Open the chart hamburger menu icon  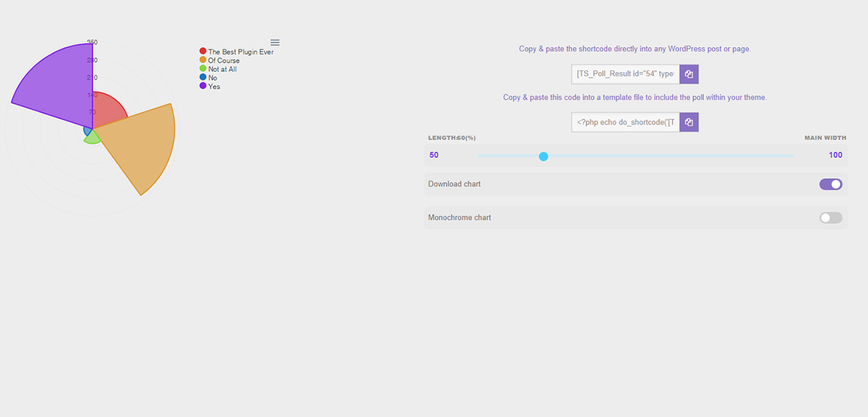[x=275, y=42]
